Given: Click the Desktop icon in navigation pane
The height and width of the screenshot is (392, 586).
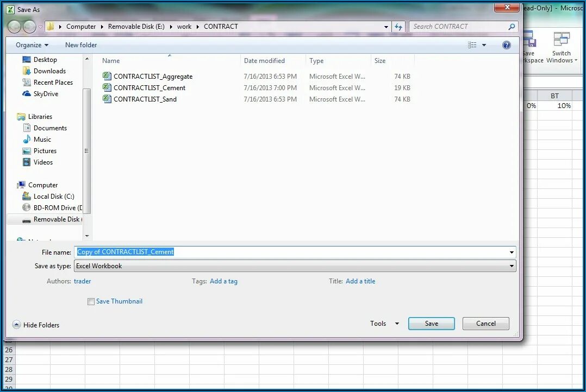Looking at the screenshot, I should pyautogui.click(x=27, y=60).
